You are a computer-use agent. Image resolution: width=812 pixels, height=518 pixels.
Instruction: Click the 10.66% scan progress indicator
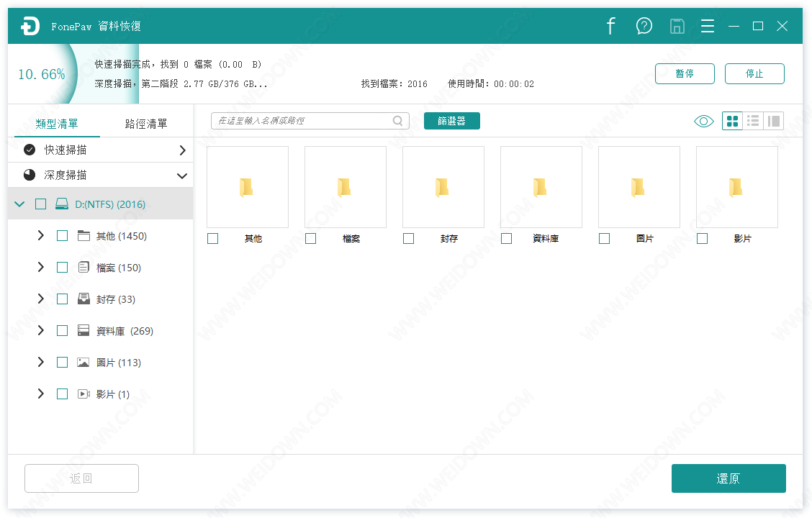pyautogui.click(x=42, y=75)
